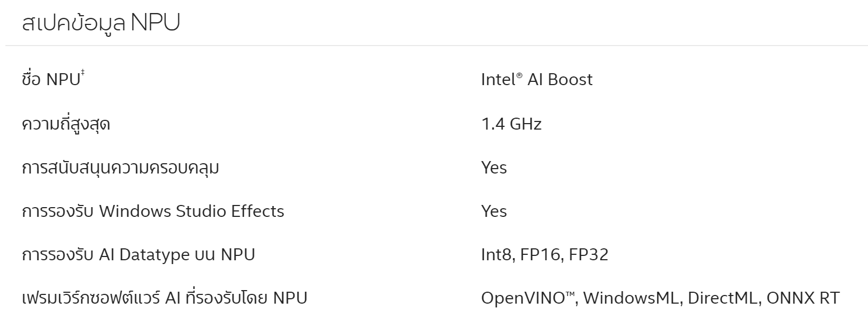Click "Yes" in the การสนับสนุนความครอบคลุม row
The height and width of the screenshot is (334, 868).
click(x=494, y=168)
